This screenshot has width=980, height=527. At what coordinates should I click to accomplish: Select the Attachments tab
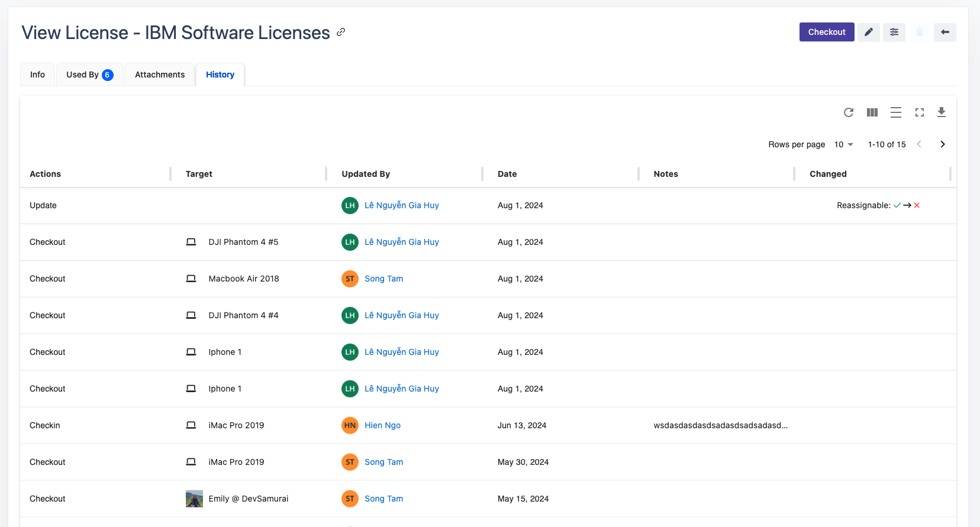click(160, 75)
